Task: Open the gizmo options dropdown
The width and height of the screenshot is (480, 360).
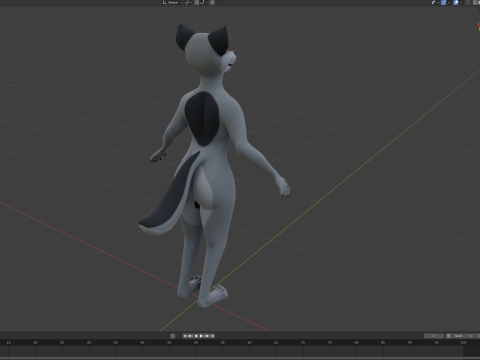Action: pyautogui.click(x=449, y=2)
